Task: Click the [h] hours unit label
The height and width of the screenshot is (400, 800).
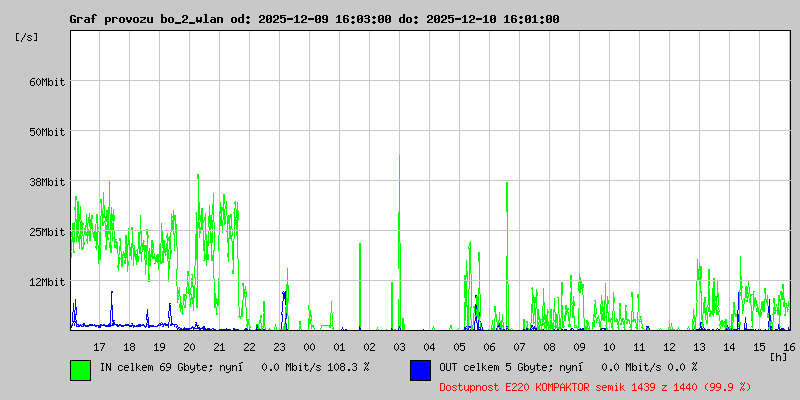Action: tap(778, 356)
